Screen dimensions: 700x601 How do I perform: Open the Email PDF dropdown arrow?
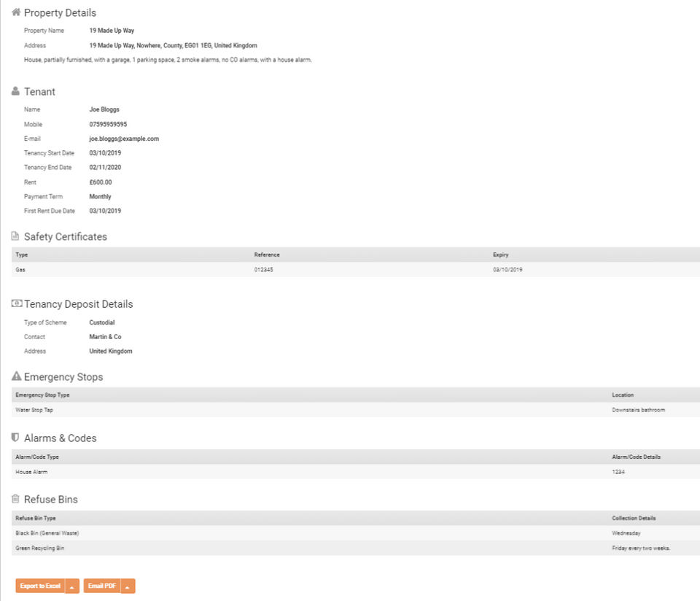click(x=128, y=586)
